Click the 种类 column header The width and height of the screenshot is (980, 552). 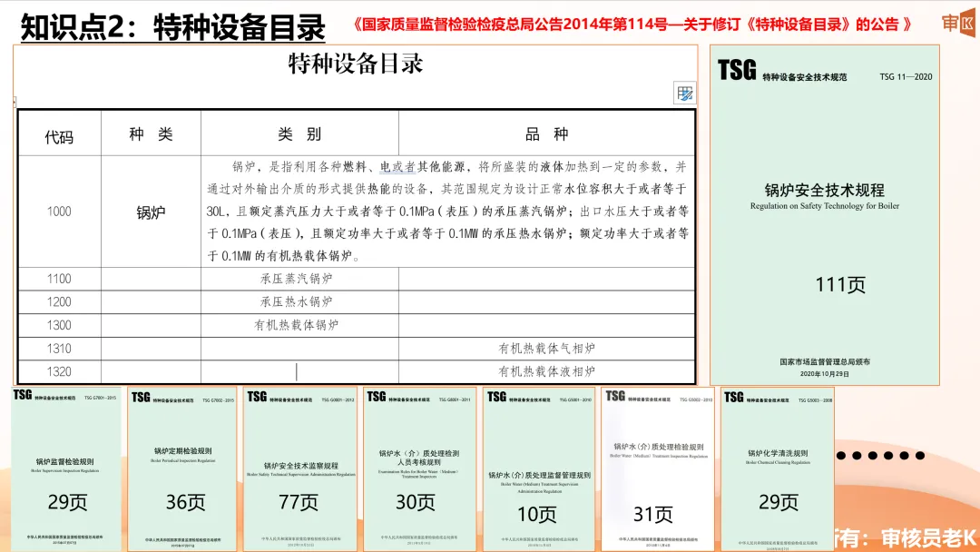(x=151, y=133)
